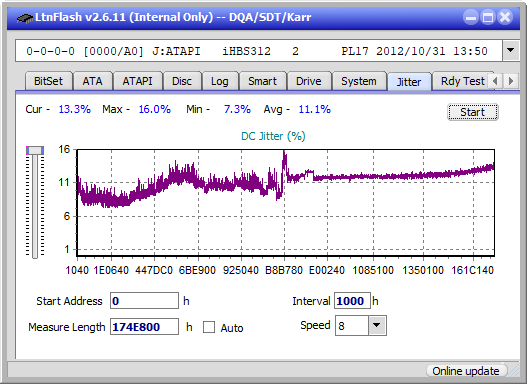Viewport: 527px width, 384px height.
Task: Click the window resize grip corner
Action: (x=513, y=371)
